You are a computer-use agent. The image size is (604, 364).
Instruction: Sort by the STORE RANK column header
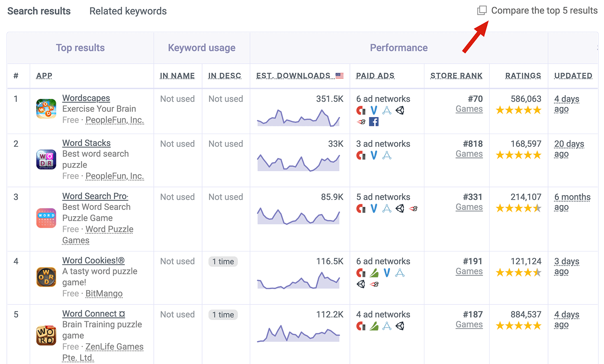pyautogui.click(x=456, y=76)
